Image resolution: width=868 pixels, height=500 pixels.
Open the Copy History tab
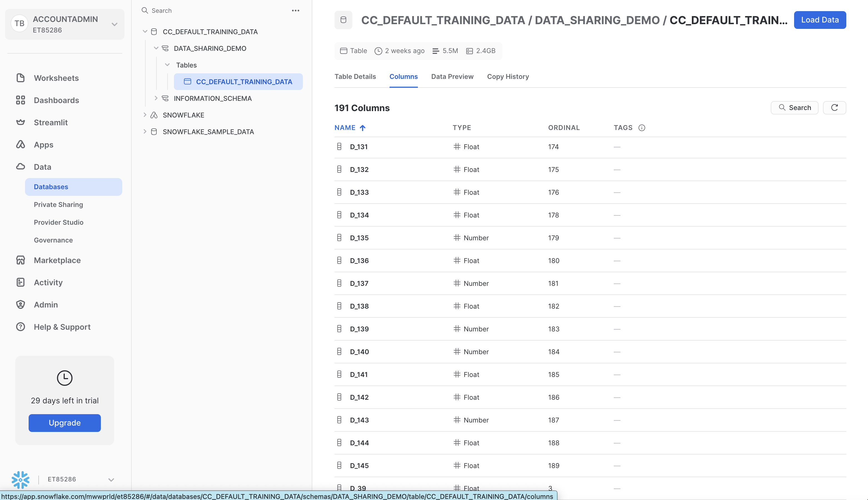click(x=508, y=77)
